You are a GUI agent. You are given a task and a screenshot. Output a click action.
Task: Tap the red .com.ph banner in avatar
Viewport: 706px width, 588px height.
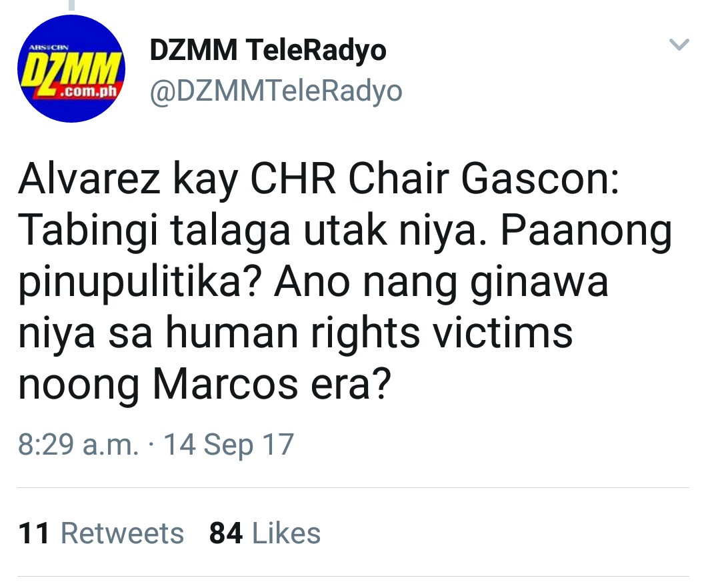pyautogui.click(x=85, y=91)
